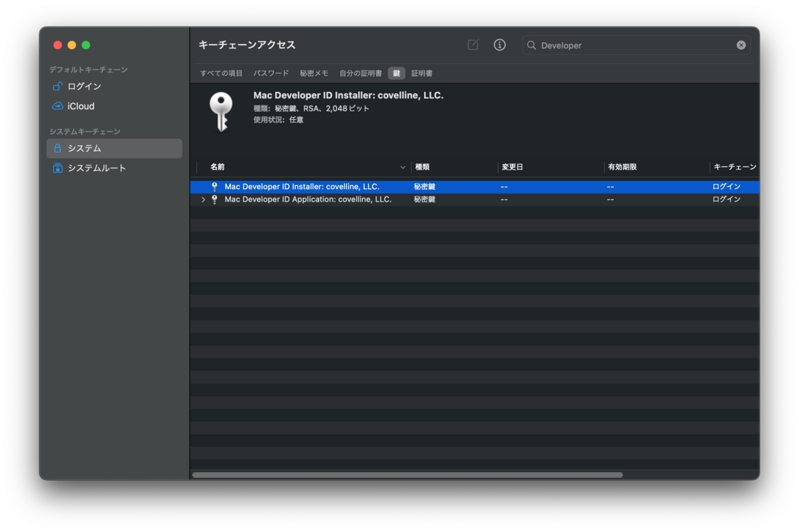Click ログイン cell in Application row
The width and height of the screenshot is (799, 532).
tap(726, 200)
